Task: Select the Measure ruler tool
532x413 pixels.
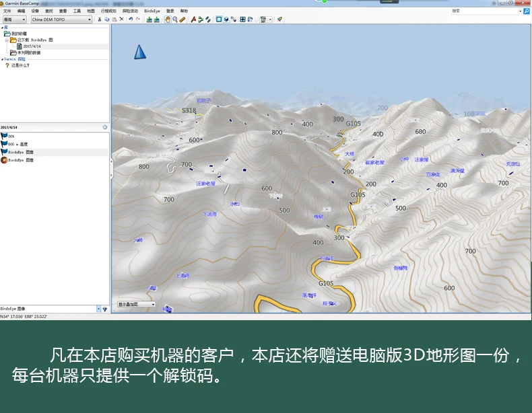Action: pyautogui.click(x=182, y=20)
